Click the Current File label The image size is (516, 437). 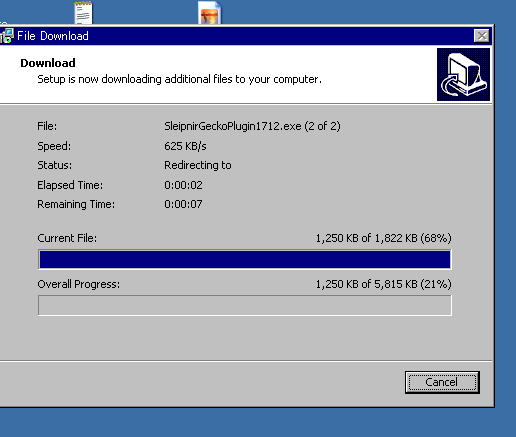point(67,238)
